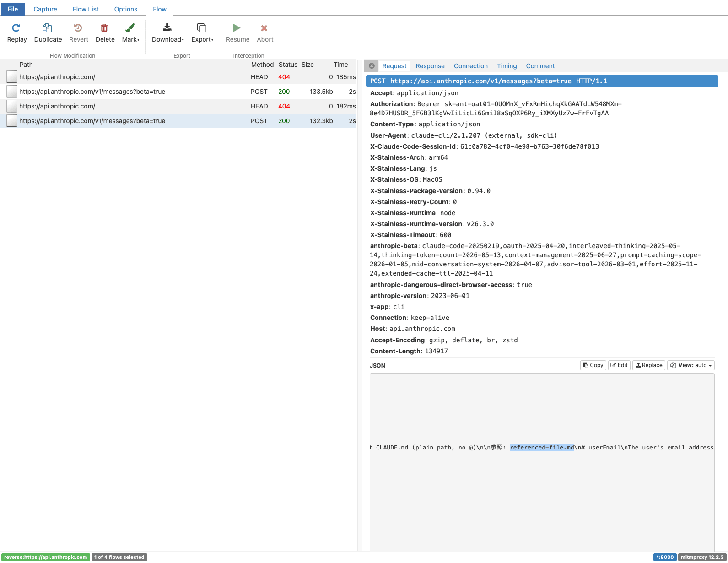Click the Host value api.anthropic.com
Viewport: 728px width, 563px height.
click(422, 329)
